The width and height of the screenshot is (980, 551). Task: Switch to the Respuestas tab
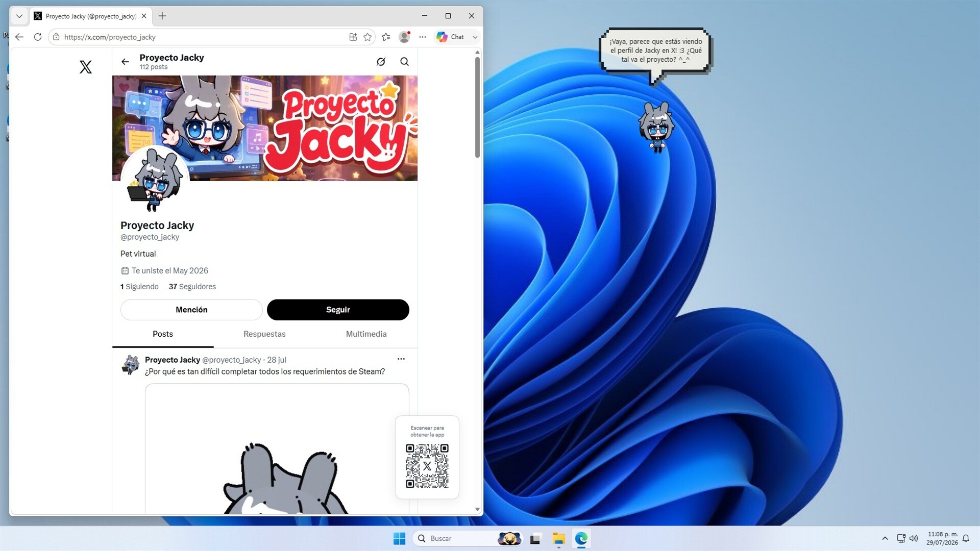(264, 334)
